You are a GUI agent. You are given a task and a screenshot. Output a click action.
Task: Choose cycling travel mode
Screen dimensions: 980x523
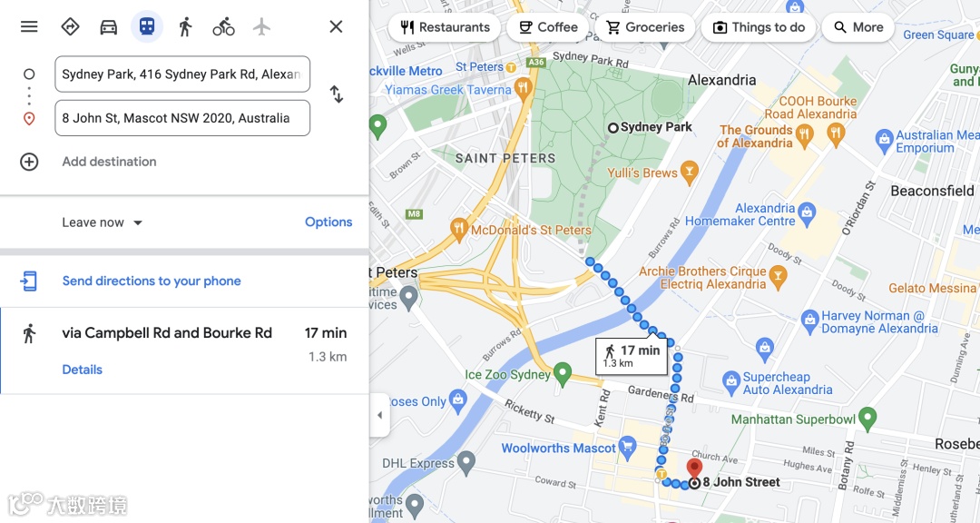pos(224,27)
